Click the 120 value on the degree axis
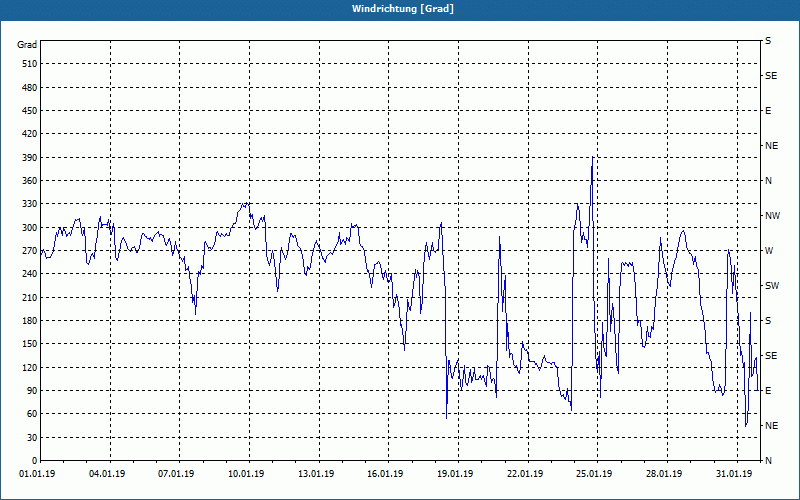Viewport: 800px width, 500px height. (x=30, y=367)
